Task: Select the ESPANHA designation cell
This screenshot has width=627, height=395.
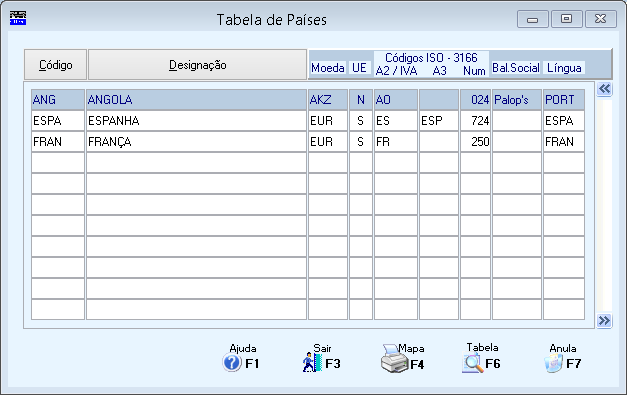Action: click(196, 121)
